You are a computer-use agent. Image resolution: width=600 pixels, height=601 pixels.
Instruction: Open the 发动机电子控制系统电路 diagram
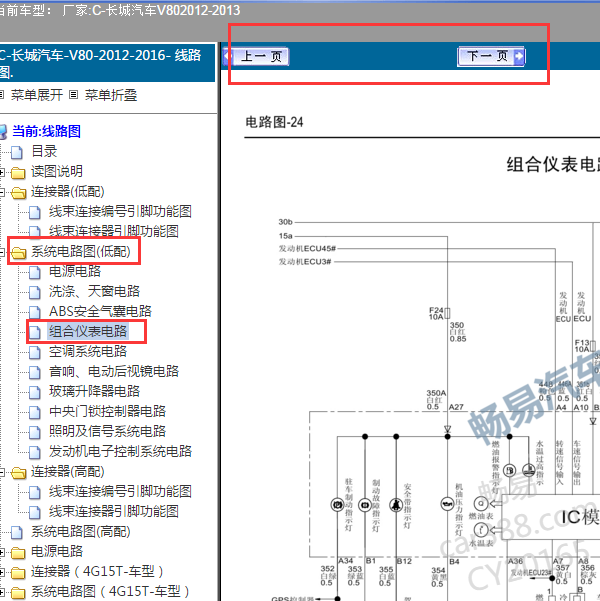(x=120, y=451)
